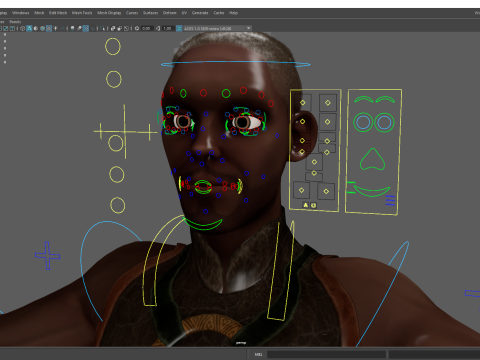Grab top-left diamond handle in slider panel
Viewport: 480px width, 360px height.
[x=303, y=103]
